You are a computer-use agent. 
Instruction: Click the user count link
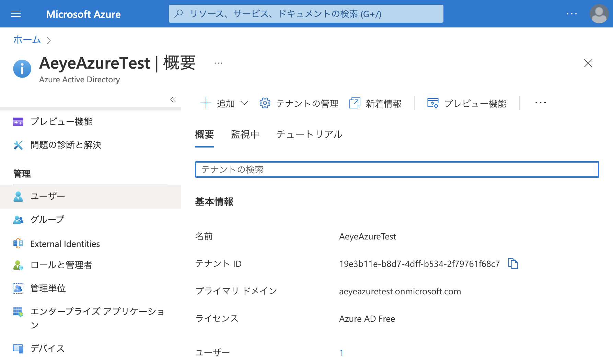pyautogui.click(x=341, y=353)
